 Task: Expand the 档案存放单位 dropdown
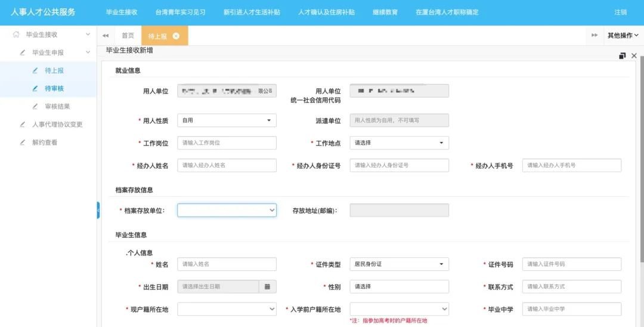[x=227, y=210]
